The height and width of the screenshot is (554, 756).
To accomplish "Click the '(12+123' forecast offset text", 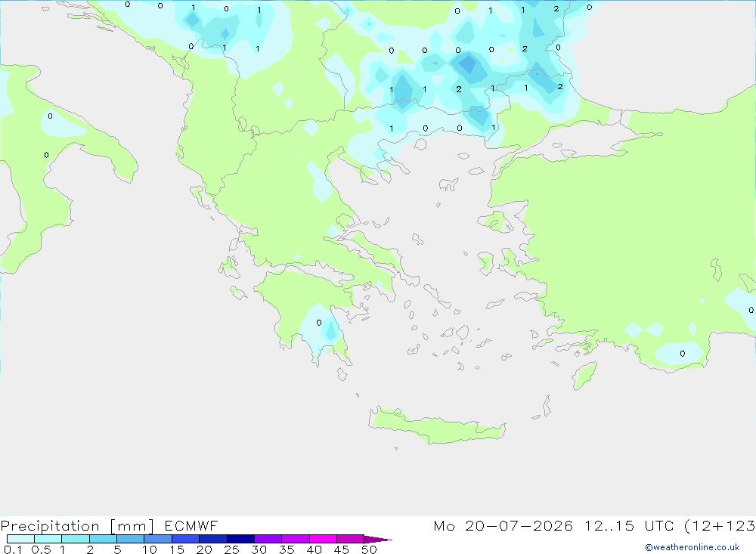I will click(x=720, y=526).
